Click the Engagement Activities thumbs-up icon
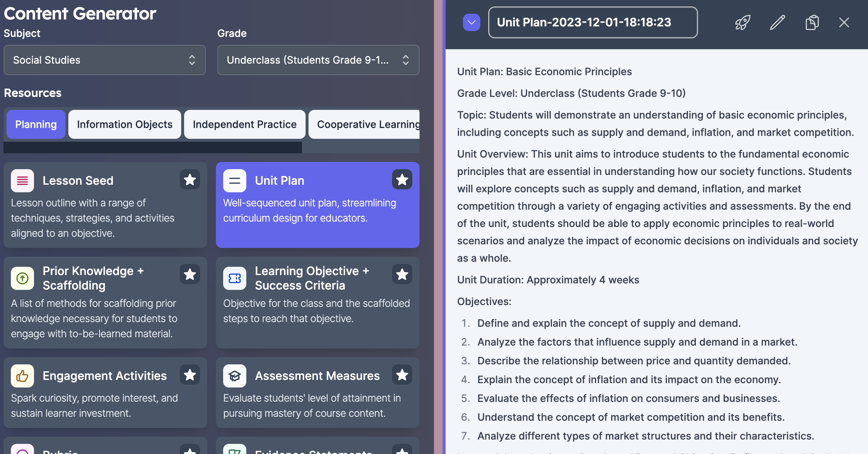 coord(22,376)
